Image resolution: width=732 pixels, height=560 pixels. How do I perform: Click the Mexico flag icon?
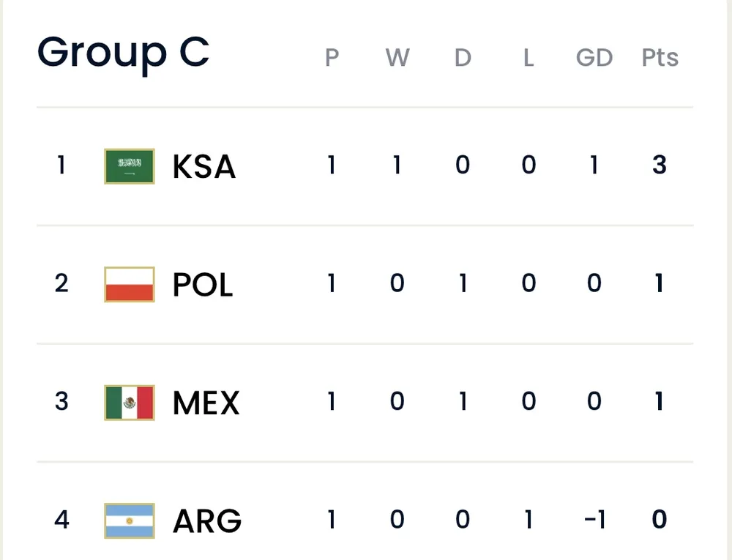click(130, 402)
